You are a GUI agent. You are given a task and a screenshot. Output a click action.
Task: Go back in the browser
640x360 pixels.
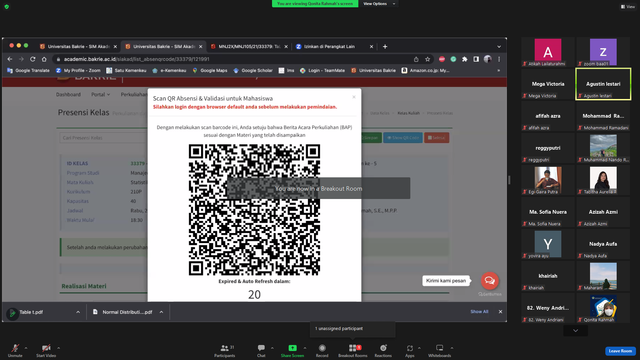(10, 59)
